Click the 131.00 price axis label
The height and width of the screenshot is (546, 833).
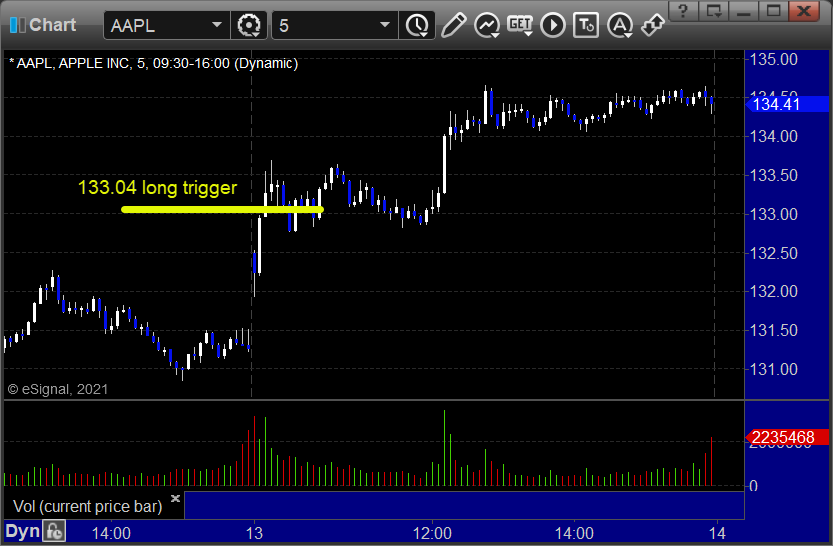tap(773, 369)
